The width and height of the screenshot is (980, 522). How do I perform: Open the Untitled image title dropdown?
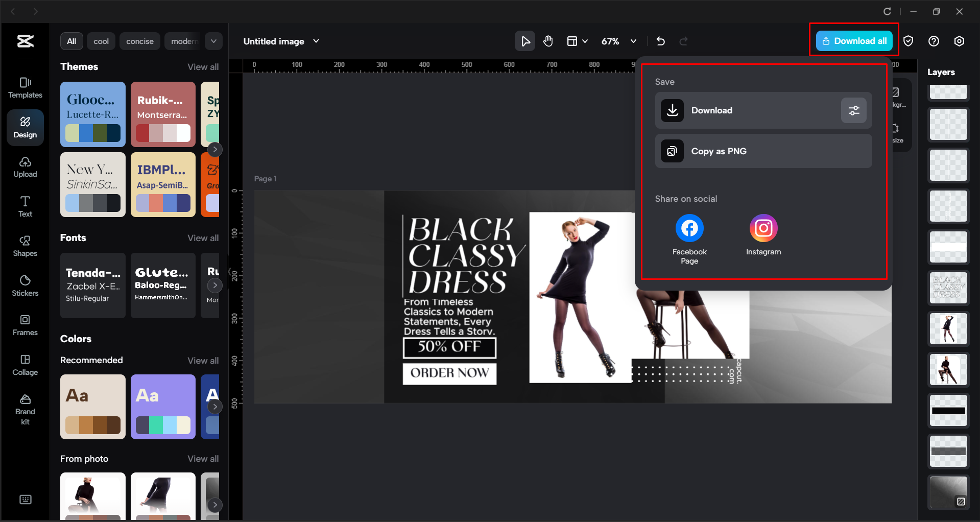[316, 41]
